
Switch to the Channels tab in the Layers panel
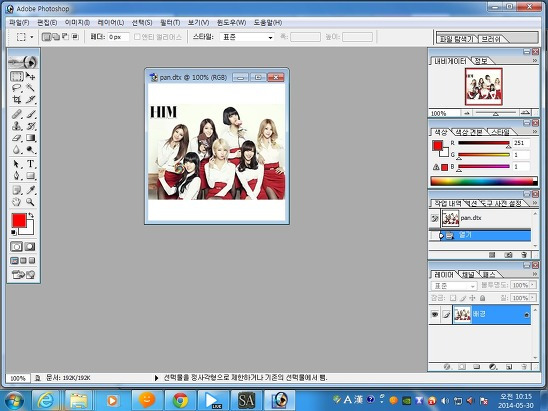[468, 275]
